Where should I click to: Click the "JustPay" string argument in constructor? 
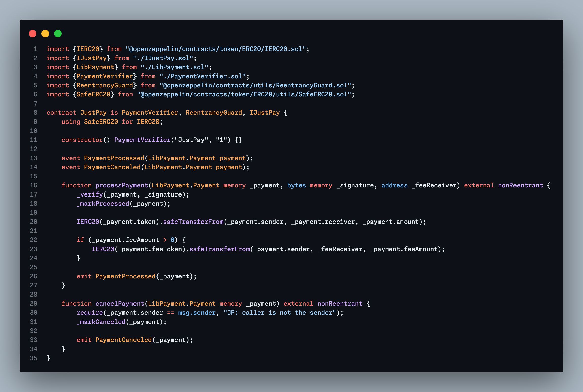(191, 140)
